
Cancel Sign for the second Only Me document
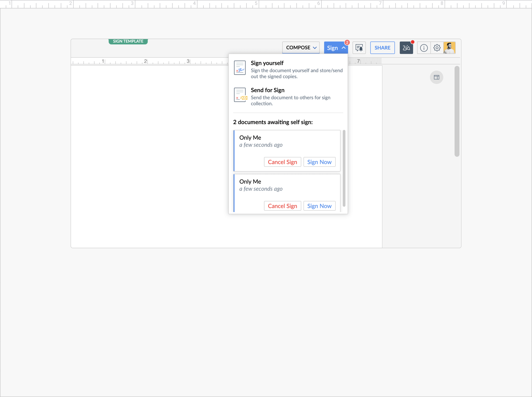coord(282,206)
